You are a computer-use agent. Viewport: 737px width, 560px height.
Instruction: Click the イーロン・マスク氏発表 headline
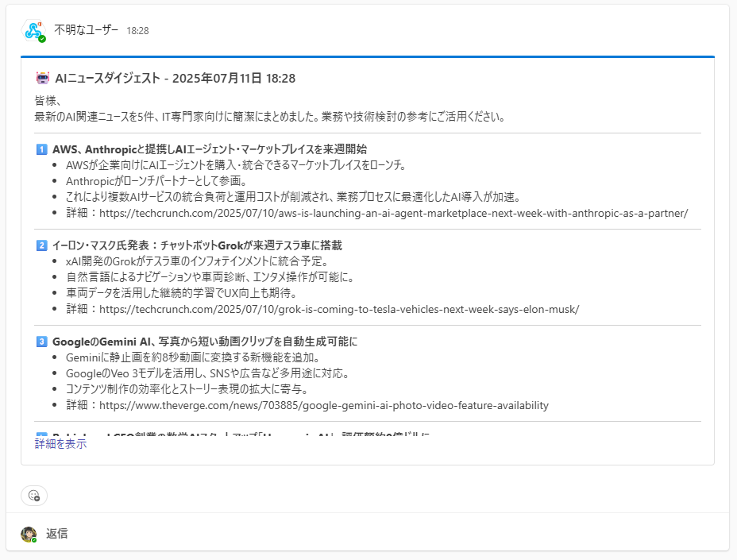[x=197, y=245]
